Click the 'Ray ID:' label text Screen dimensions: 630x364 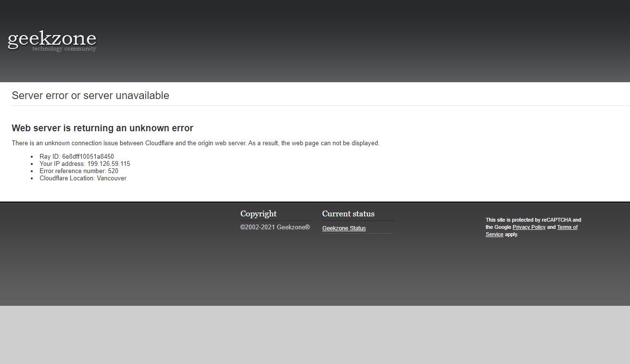point(50,157)
